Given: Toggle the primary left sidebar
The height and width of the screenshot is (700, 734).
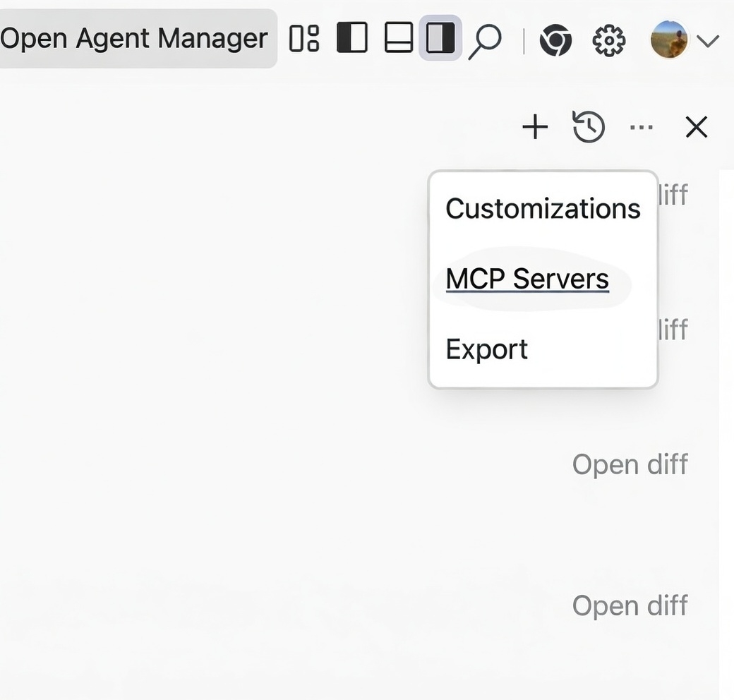Looking at the screenshot, I should pos(352,38).
